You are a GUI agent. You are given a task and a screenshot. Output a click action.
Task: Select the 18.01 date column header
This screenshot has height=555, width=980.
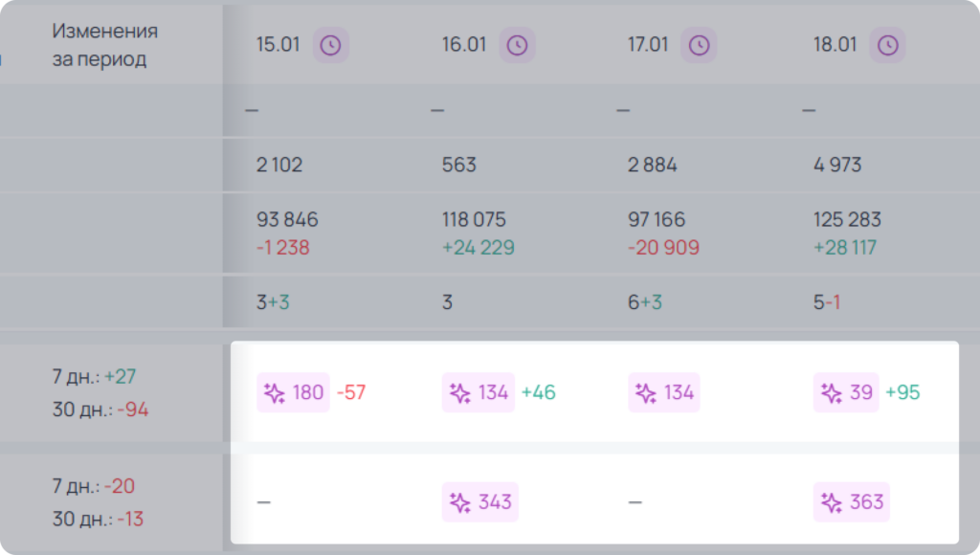[835, 45]
